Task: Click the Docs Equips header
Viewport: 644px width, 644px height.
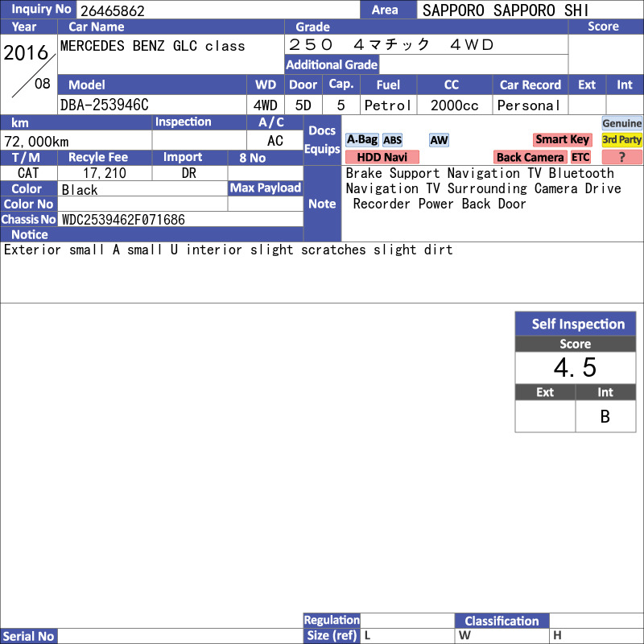Action: point(323,139)
